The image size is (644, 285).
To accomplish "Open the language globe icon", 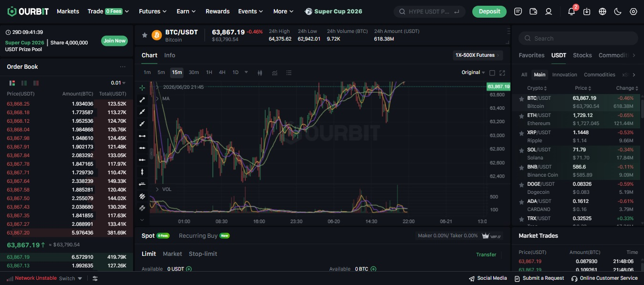I will pos(602,11).
